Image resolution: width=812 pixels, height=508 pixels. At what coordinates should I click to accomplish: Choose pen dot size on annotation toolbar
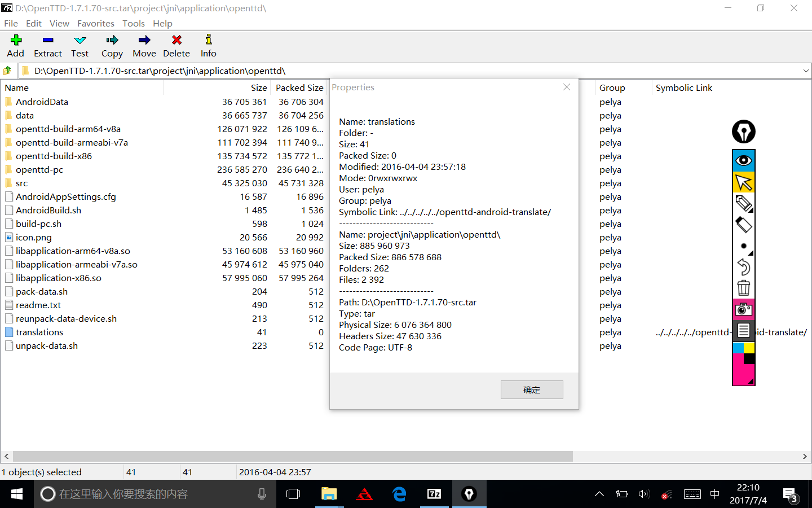pyautogui.click(x=744, y=246)
